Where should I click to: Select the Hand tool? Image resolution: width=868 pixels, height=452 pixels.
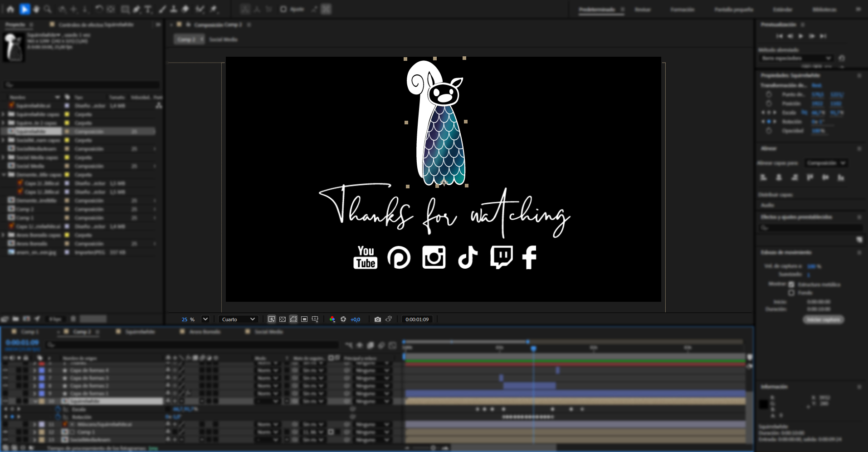click(35, 8)
